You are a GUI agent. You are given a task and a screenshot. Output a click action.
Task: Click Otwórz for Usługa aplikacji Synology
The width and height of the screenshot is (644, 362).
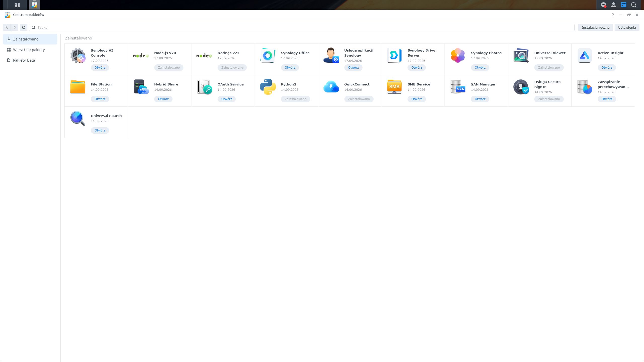[353, 68]
